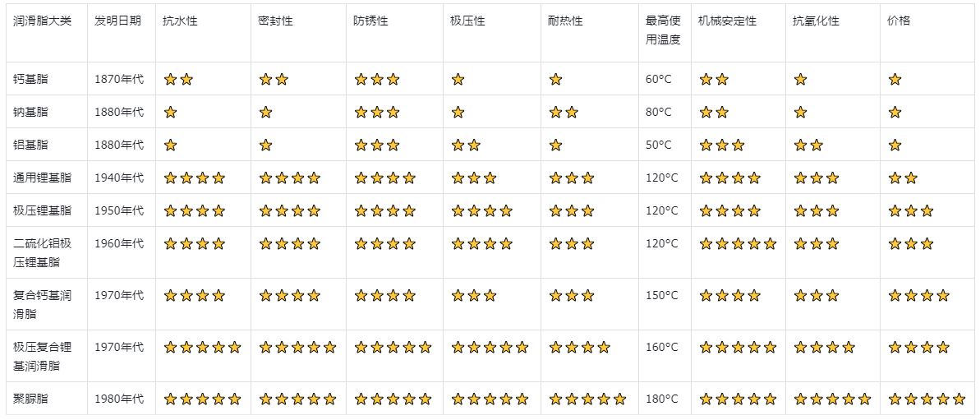Image resolution: width=980 pixels, height=420 pixels.
Task: Select the 1940年代 date cell
Action: [x=119, y=178]
